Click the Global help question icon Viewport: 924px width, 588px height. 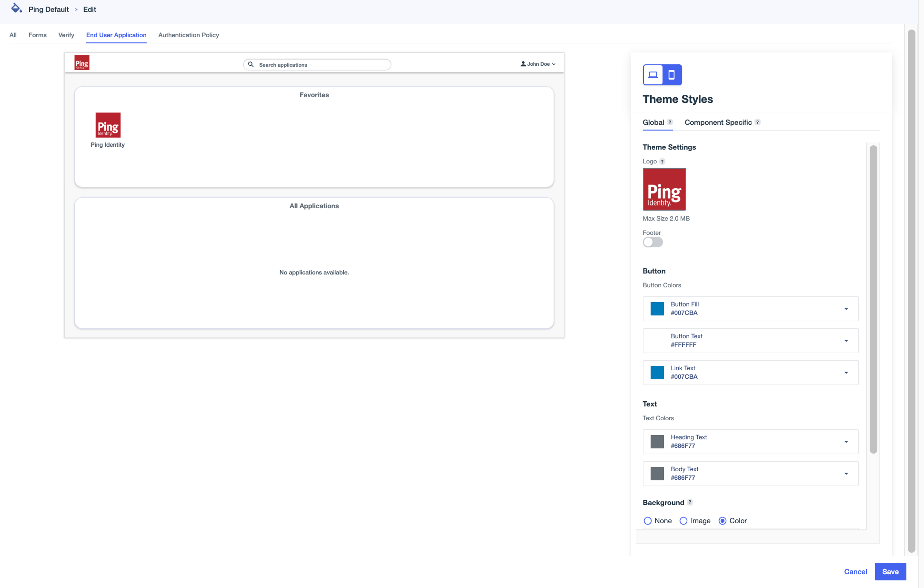[x=670, y=122]
